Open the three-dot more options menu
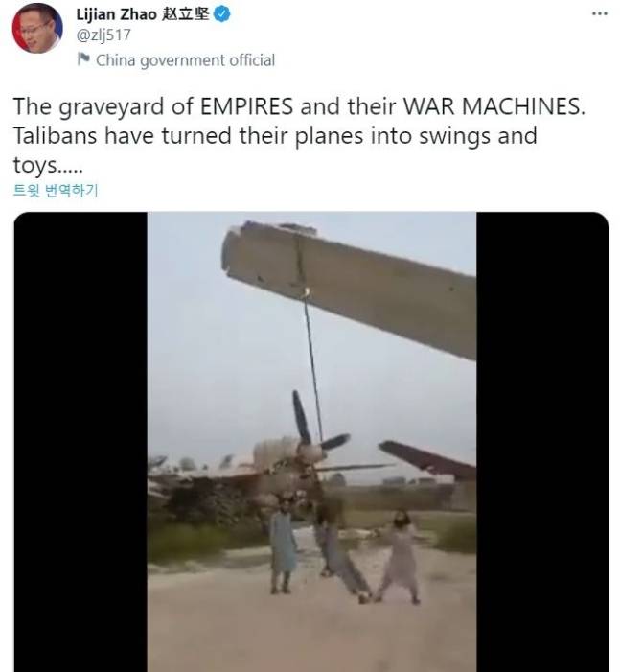 click(x=599, y=13)
